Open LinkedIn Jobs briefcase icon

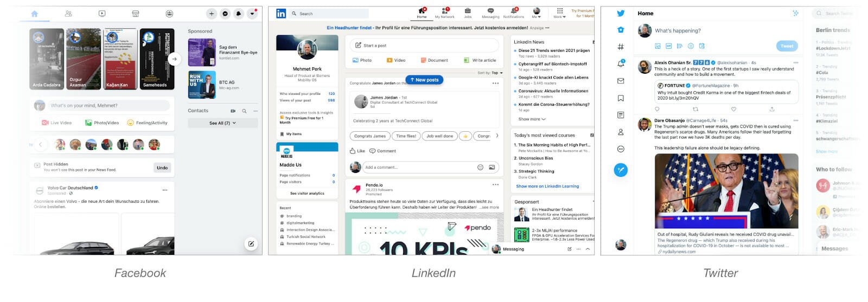tap(468, 12)
